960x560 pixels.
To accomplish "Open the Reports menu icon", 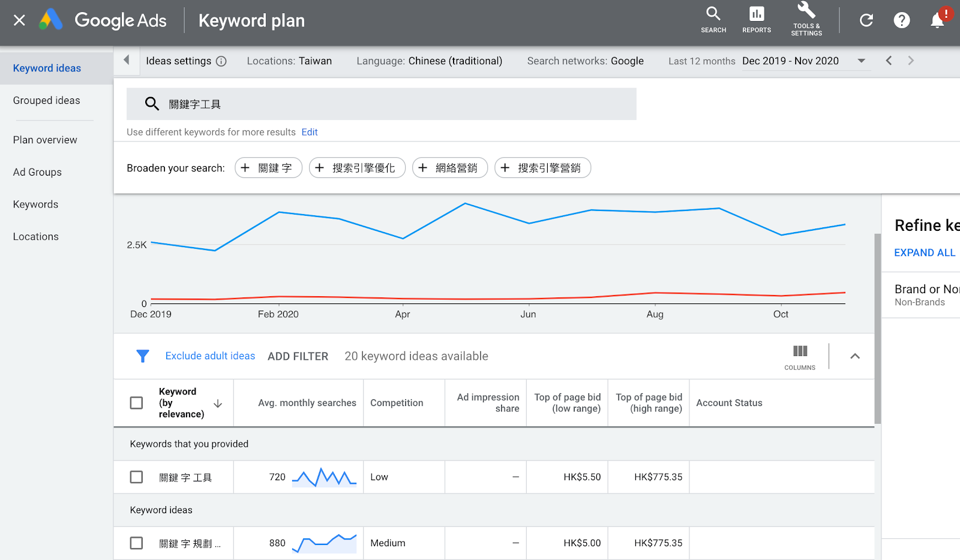I will tap(757, 20).
